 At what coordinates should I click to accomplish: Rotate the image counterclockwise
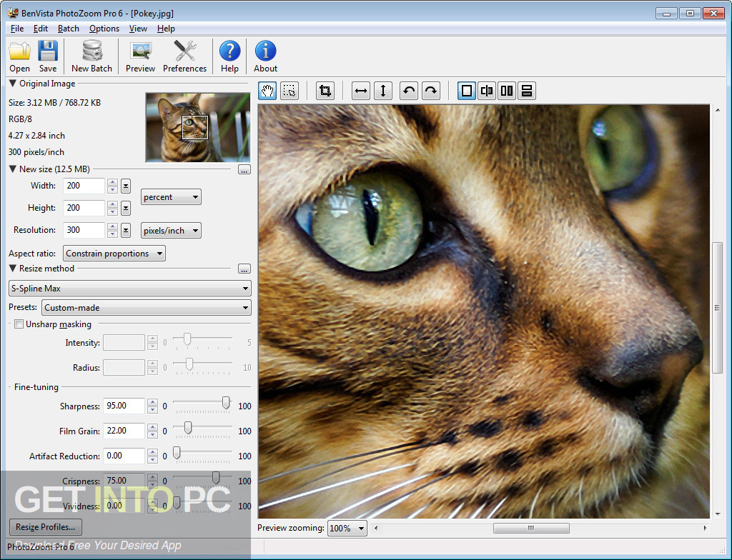click(x=407, y=90)
